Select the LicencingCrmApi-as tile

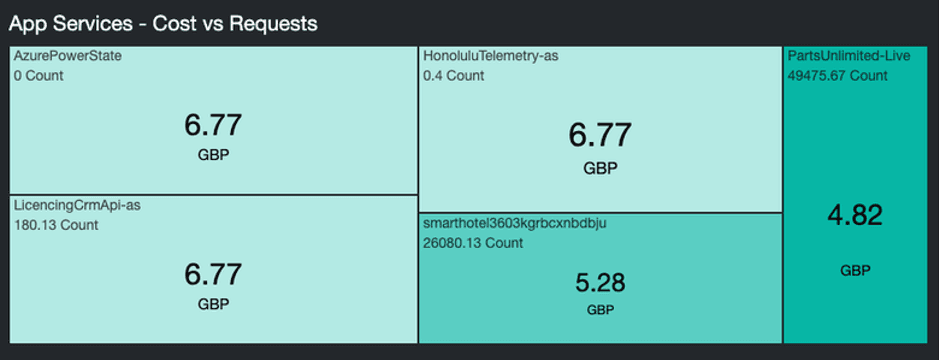pyautogui.click(x=213, y=269)
